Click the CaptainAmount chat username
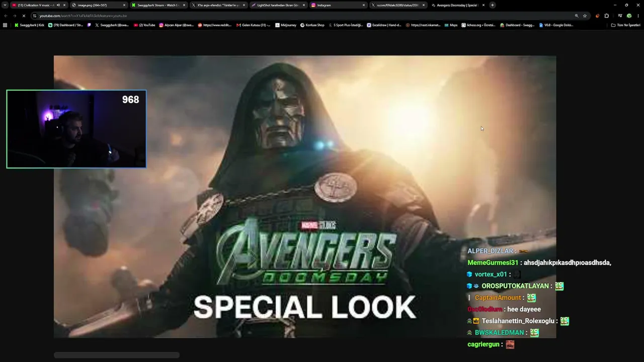 coord(498,298)
